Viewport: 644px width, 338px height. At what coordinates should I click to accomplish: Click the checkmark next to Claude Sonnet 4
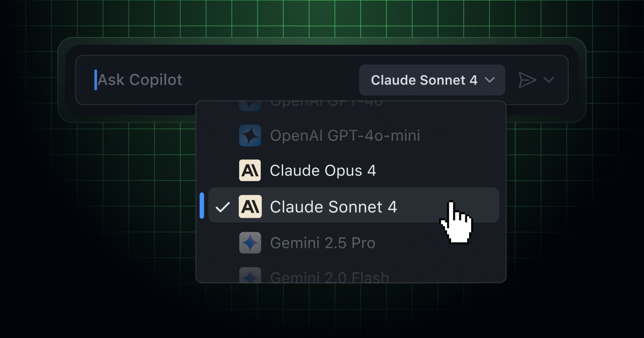(x=223, y=207)
